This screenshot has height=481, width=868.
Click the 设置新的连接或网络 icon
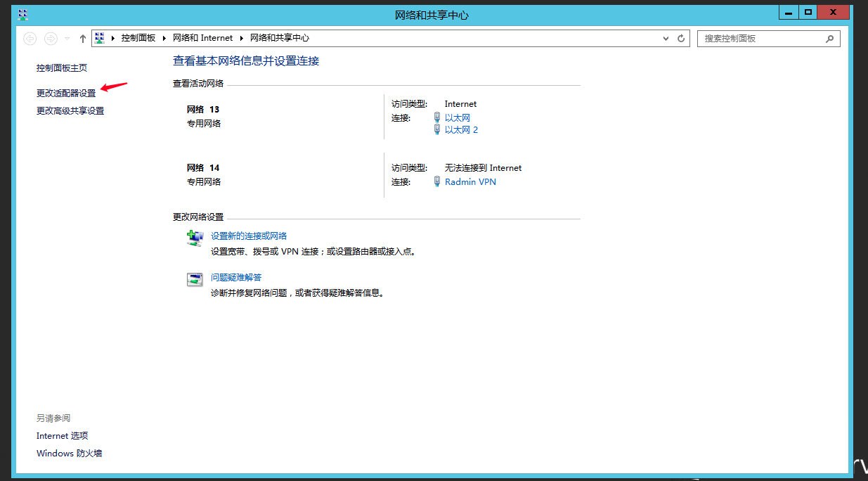coord(195,238)
